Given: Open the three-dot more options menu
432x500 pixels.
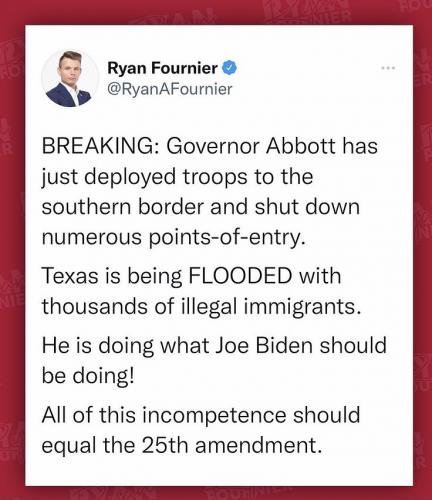Looking at the screenshot, I should (388, 68).
